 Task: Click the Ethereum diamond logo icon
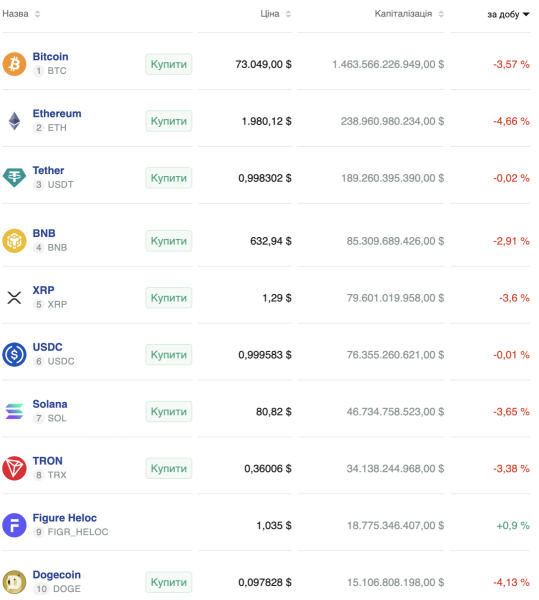(14, 121)
